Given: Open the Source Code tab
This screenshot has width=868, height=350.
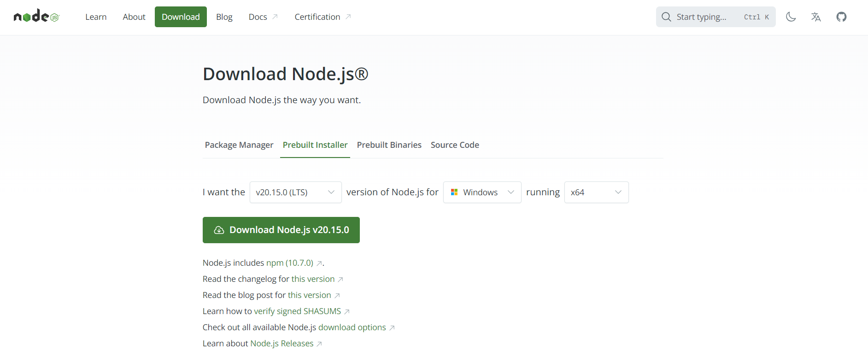Looking at the screenshot, I should tap(455, 145).
